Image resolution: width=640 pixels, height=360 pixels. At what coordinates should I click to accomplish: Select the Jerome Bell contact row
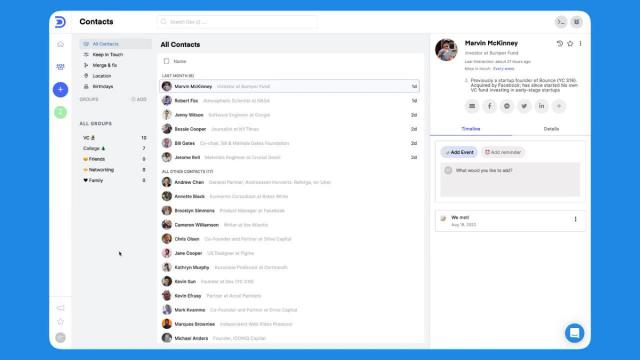pos(289,157)
